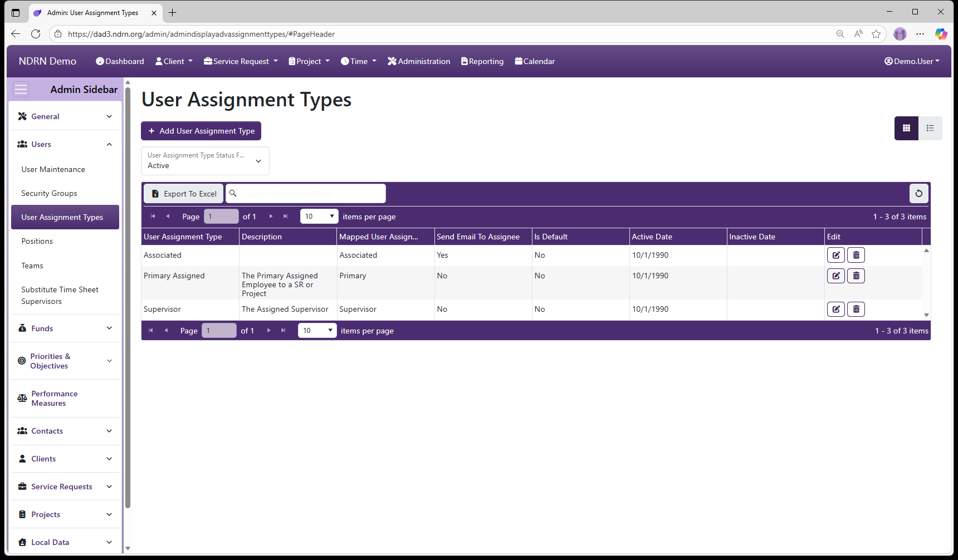This screenshot has width=958, height=560.
Task: Open User Maintenance in sidebar
Action: 65,169
